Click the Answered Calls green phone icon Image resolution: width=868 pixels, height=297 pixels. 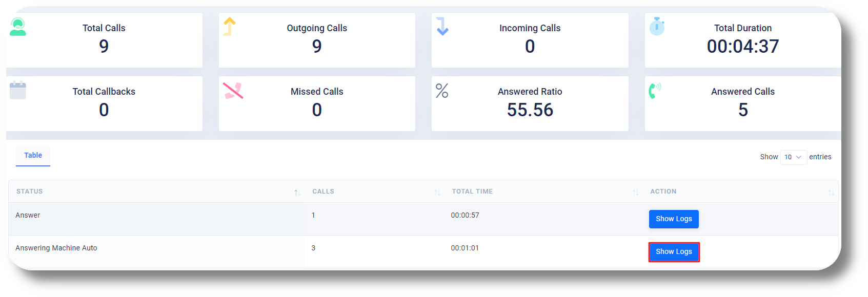(x=655, y=91)
